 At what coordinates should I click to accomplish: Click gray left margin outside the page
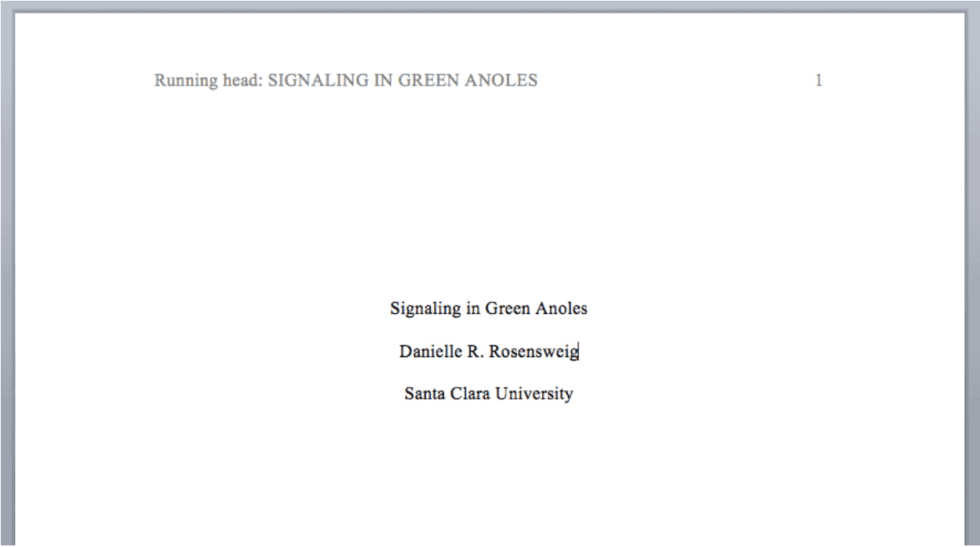(5, 275)
